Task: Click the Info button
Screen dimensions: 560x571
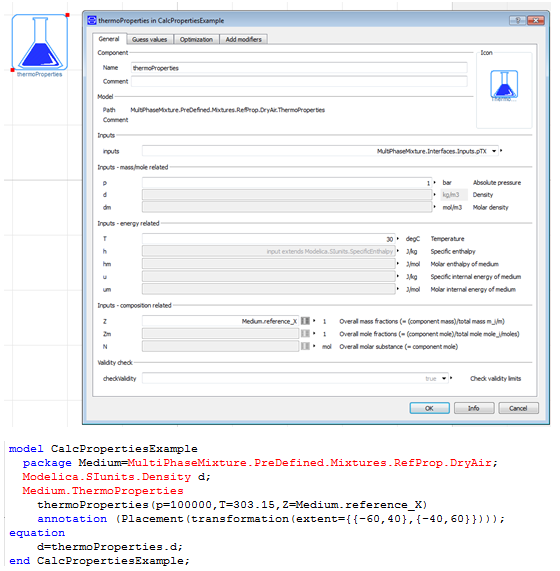Action: point(474,408)
